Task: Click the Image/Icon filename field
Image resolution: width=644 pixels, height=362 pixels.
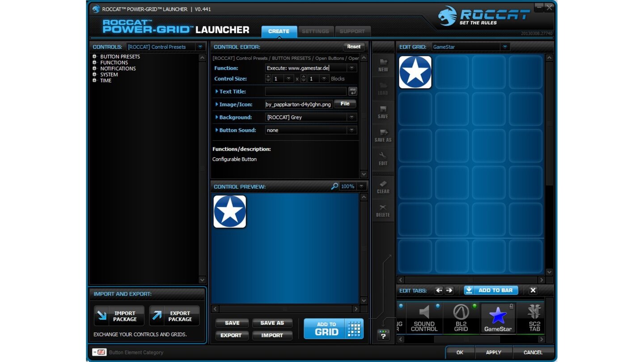Action: (299, 104)
